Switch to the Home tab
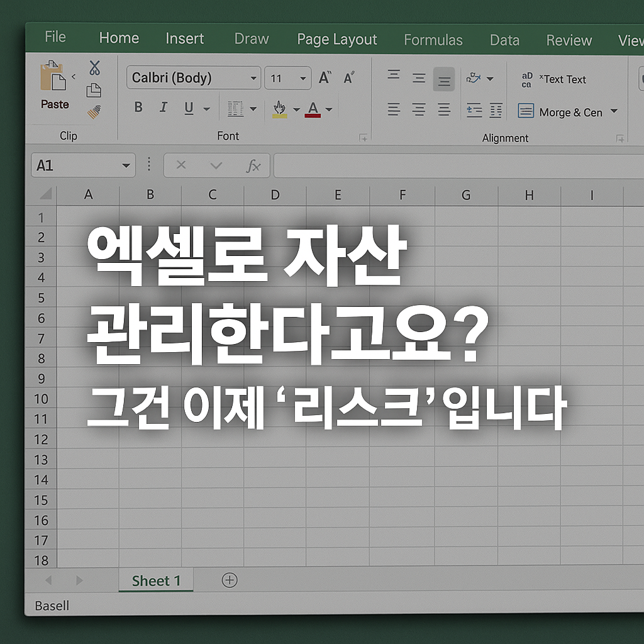644x644 pixels. point(119,38)
